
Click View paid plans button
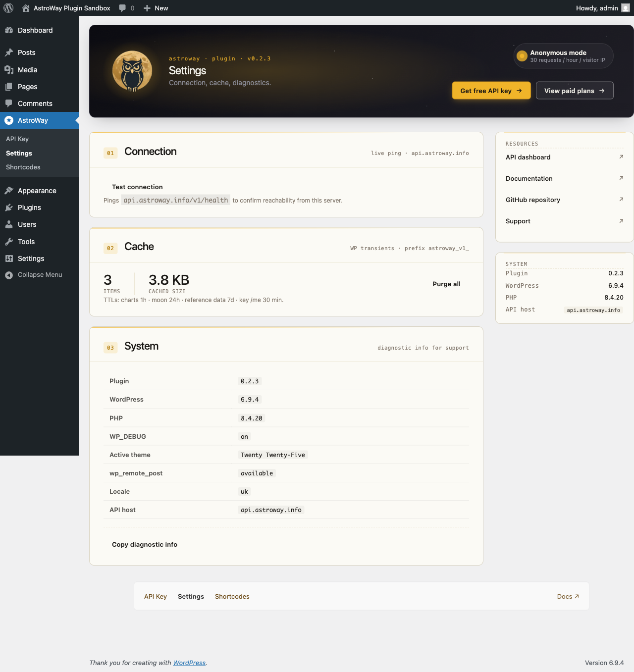[x=575, y=91]
